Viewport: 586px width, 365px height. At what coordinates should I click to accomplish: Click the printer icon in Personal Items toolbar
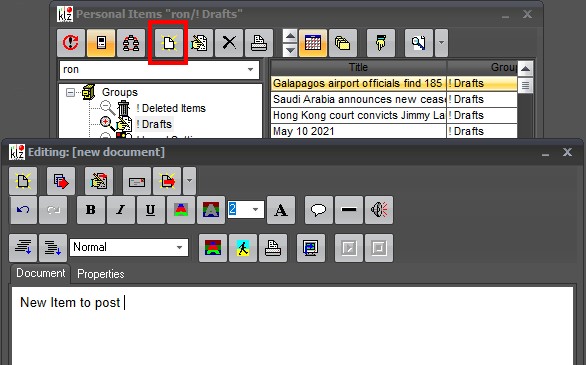(259, 43)
